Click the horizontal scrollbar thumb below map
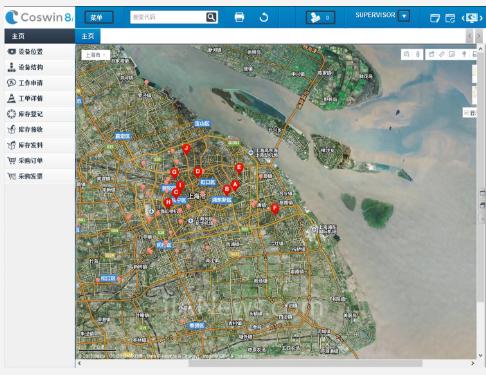Screen dimensions: 486x375 tap(305, 363)
